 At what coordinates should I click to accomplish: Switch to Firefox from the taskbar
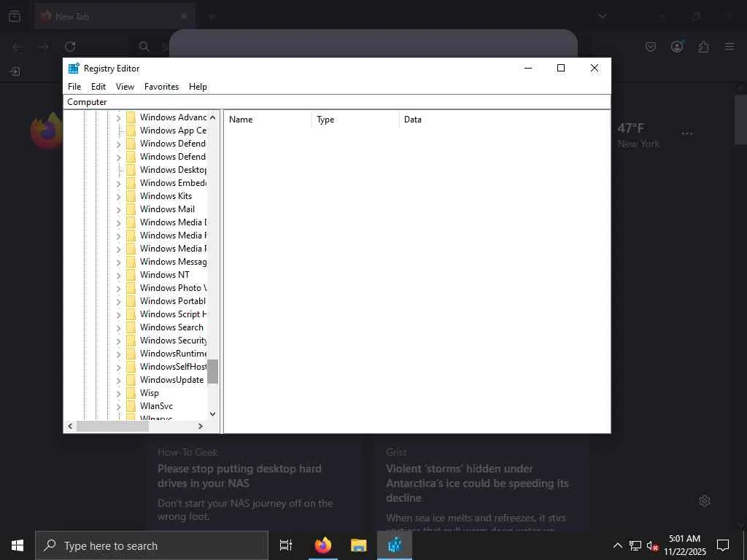coord(322,545)
